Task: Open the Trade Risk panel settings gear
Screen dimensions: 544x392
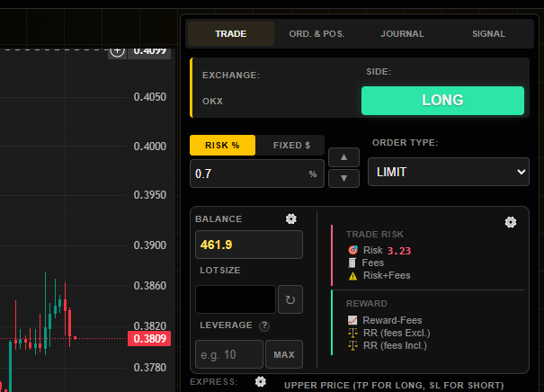Action: pos(511,222)
